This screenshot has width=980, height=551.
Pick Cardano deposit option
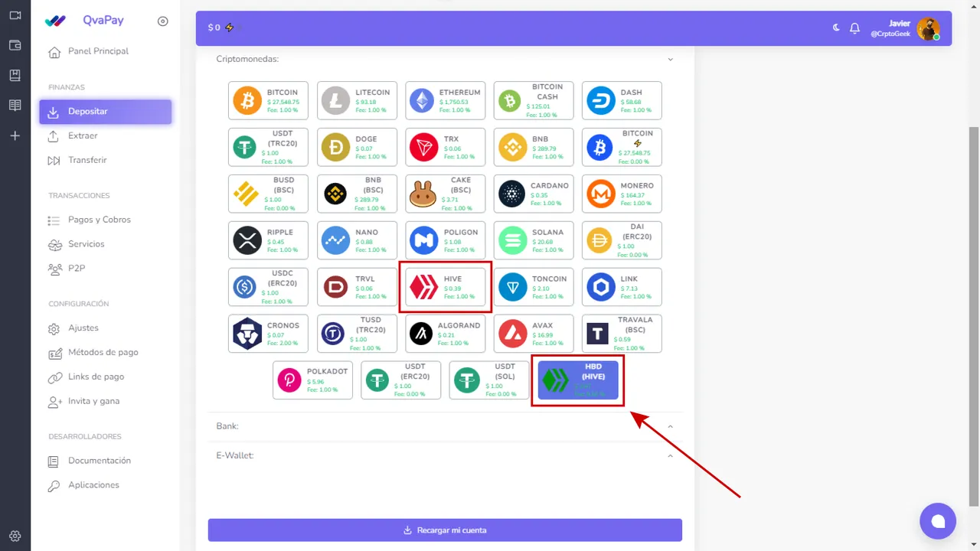pos(533,194)
